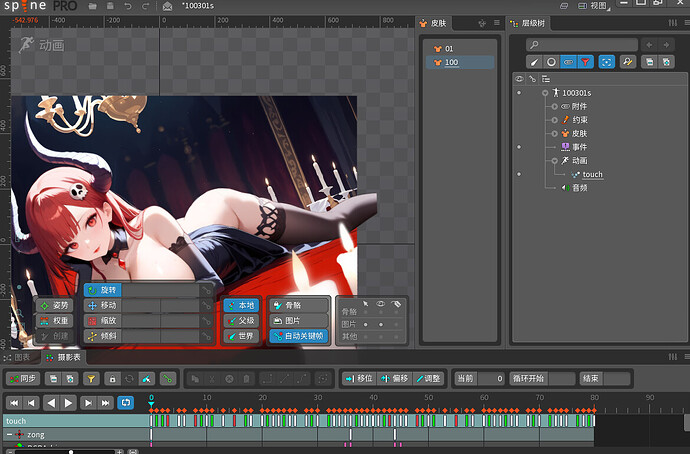Click the funnel filter icon in dopesheet toolbar
Screen dimensions: 690x454
click(91, 379)
